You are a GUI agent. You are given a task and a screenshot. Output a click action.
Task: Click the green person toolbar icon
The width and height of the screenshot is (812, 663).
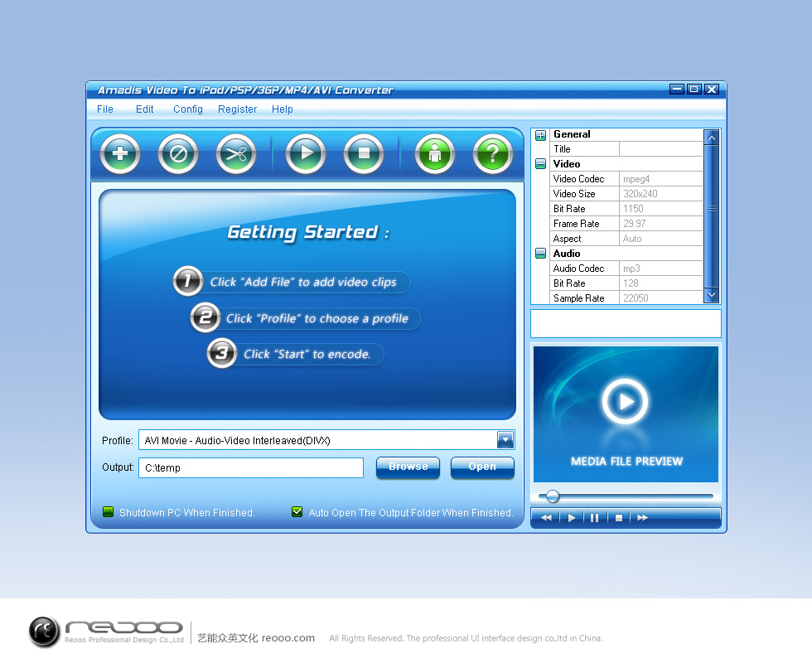[434, 154]
